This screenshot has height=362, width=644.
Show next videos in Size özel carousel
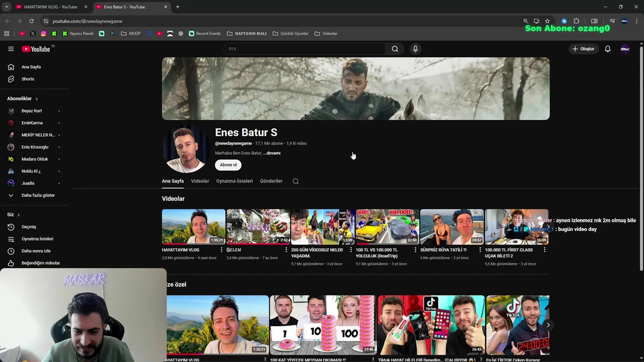tap(548, 325)
